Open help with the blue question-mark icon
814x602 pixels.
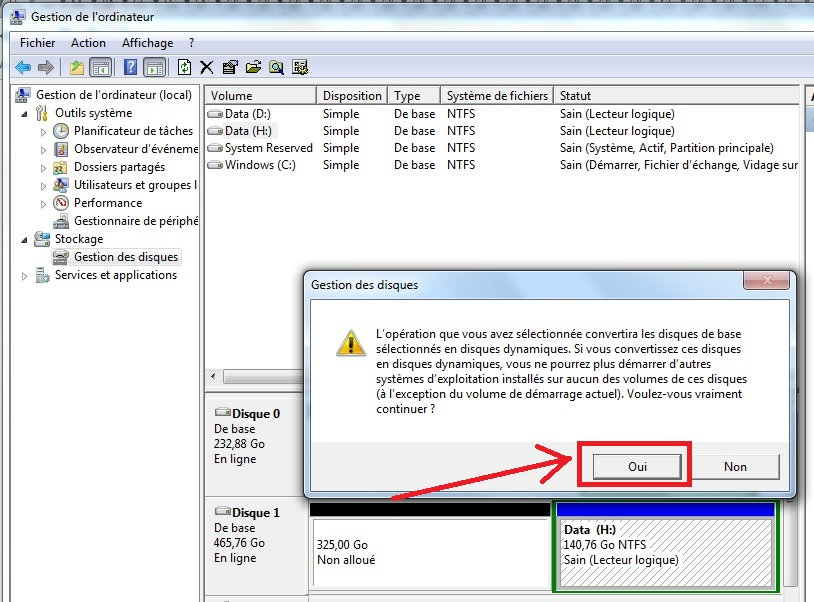point(130,67)
